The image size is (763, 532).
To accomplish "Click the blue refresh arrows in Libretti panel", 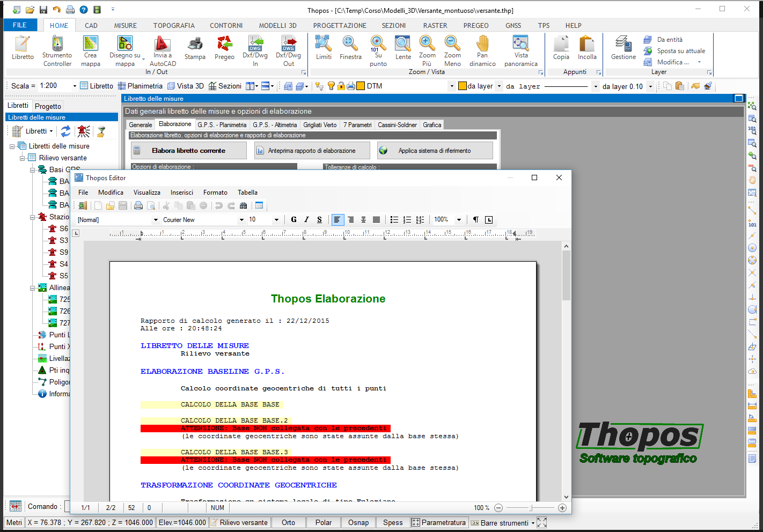I will pos(66,131).
